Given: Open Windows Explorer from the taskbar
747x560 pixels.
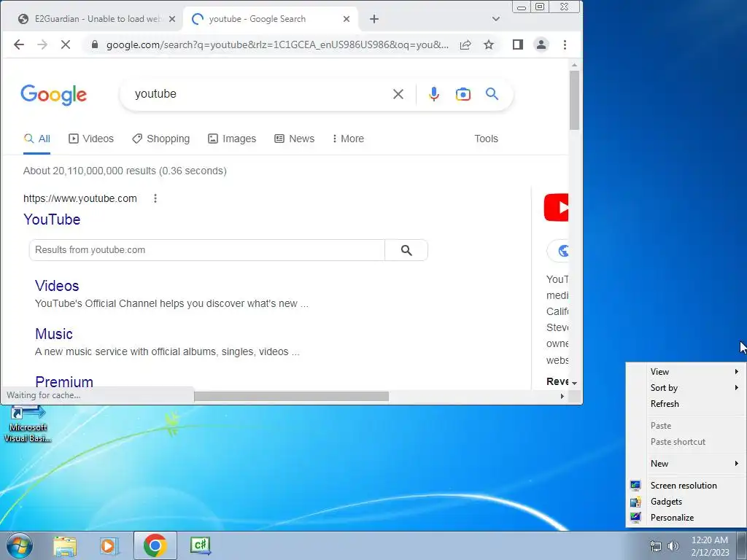Looking at the screenshot, I should click(x=65, y=545).
